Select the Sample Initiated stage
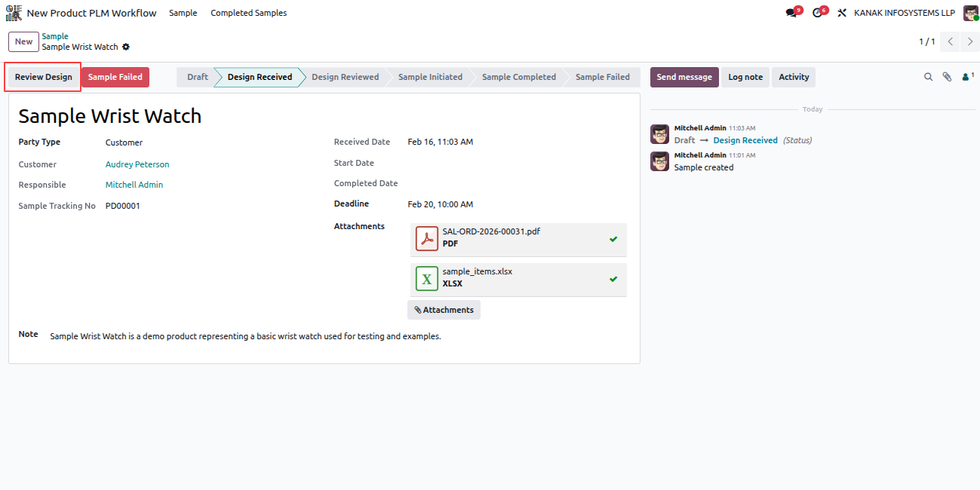Screen dimensions: 980x490 coord(430,77)
